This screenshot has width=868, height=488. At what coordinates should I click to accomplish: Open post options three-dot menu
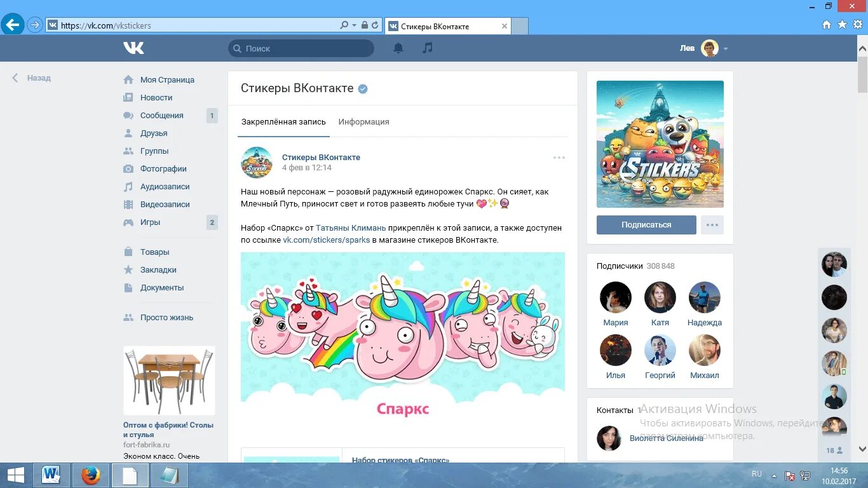[x=559, y=158]
